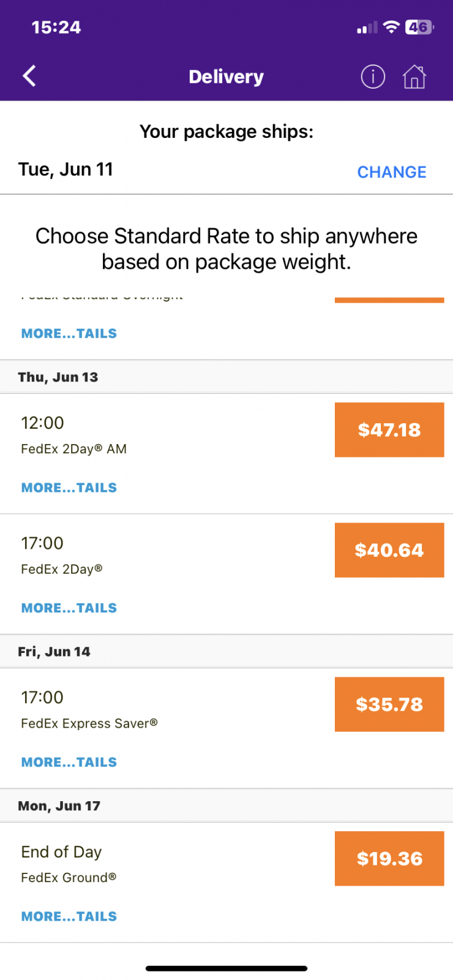Tap the Wi-Fi status icon
453x980 pixels.
point(391,27)
